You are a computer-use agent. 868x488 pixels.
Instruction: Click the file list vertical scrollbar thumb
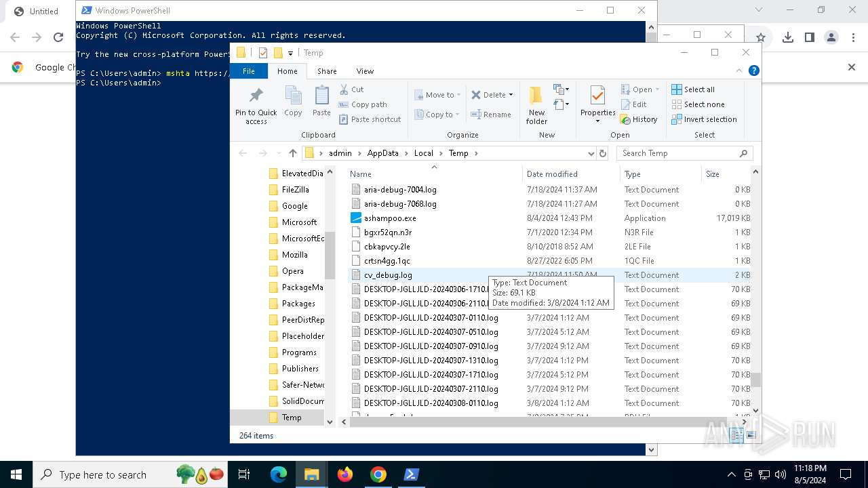click(755, 380)
